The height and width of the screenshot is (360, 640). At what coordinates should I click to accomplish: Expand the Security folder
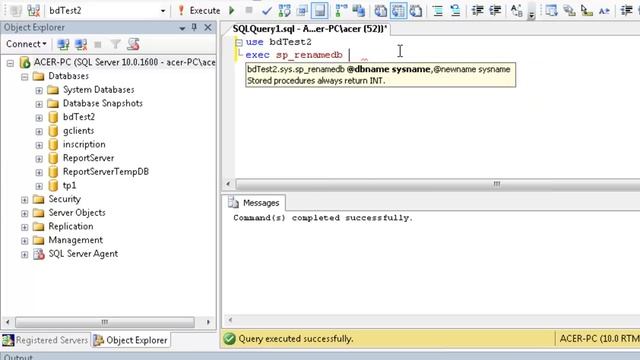pyautogui.click(x=24, y=200)
